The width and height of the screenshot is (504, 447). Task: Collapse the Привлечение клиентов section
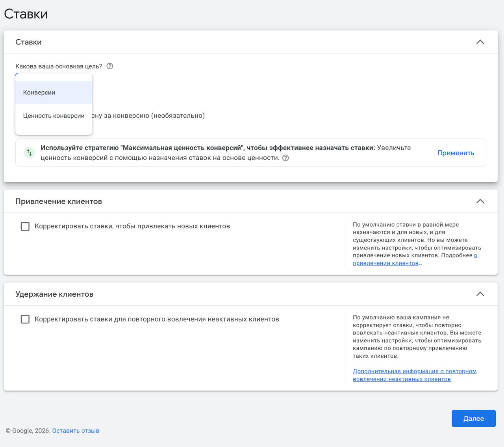480,201
